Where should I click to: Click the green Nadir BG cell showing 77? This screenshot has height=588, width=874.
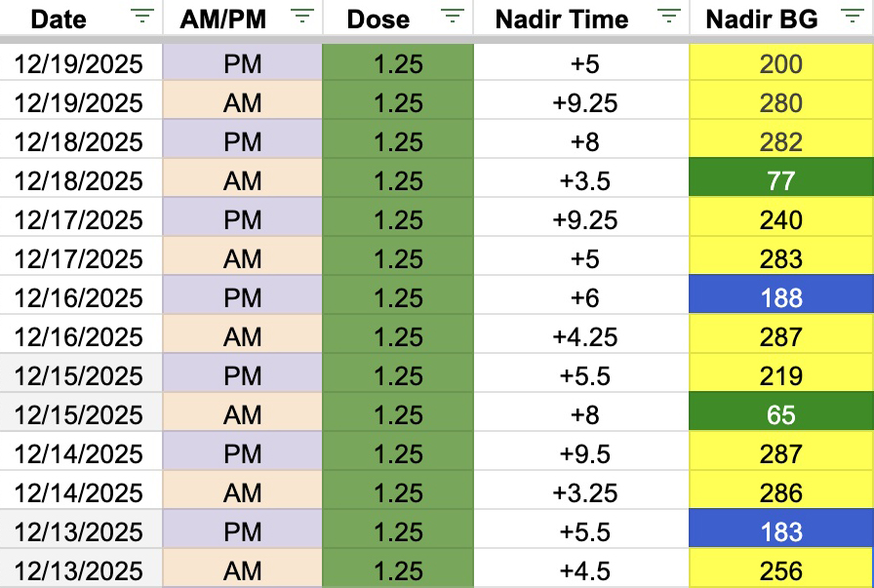[781, 181]
